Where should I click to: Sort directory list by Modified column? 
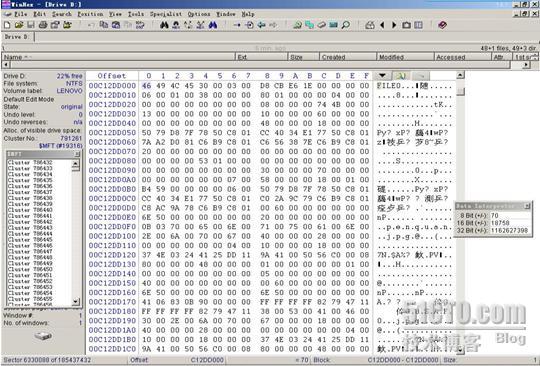pos(405,57)
